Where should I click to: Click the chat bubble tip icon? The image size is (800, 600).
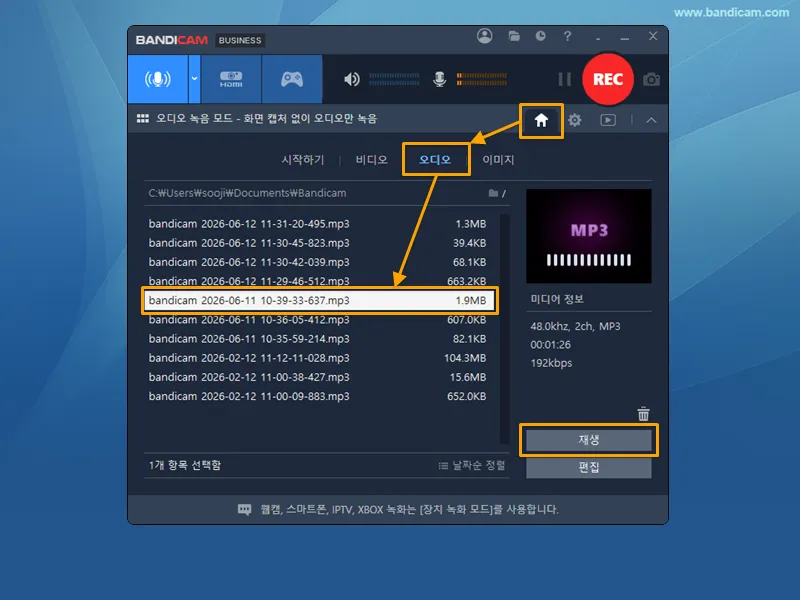244,509
